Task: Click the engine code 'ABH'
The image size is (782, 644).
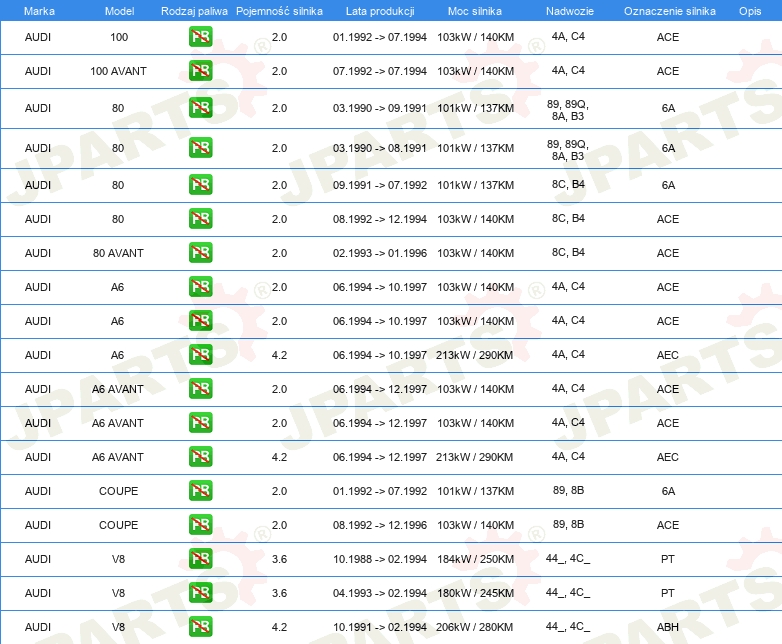Action: (x=667, y=627)
